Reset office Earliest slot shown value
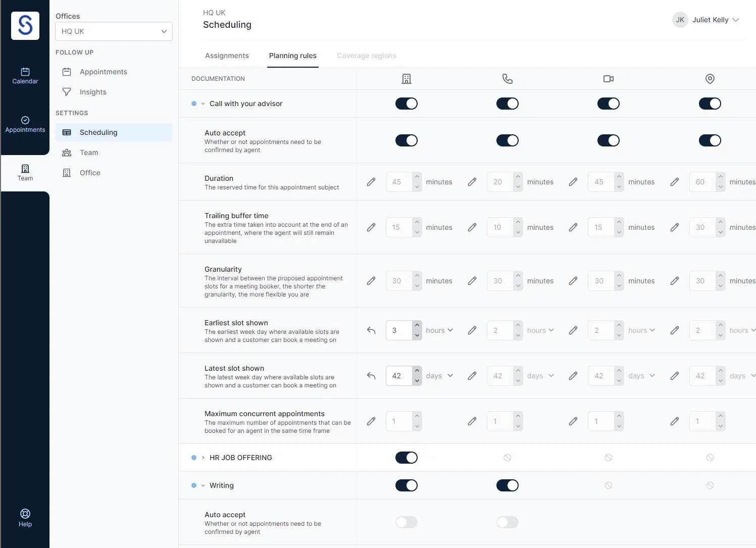Image resolution: width=756 pixels, height=548 pixels. [x=371, y=330]
